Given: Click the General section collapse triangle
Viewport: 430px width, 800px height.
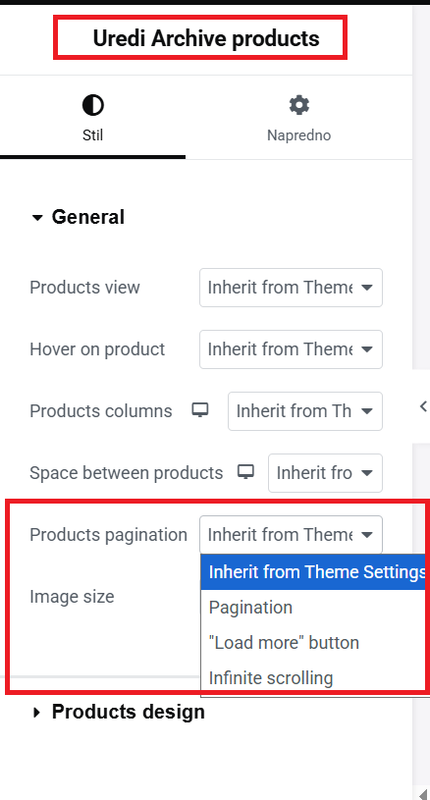Looking at the screenshot, I should coord(37,218).
